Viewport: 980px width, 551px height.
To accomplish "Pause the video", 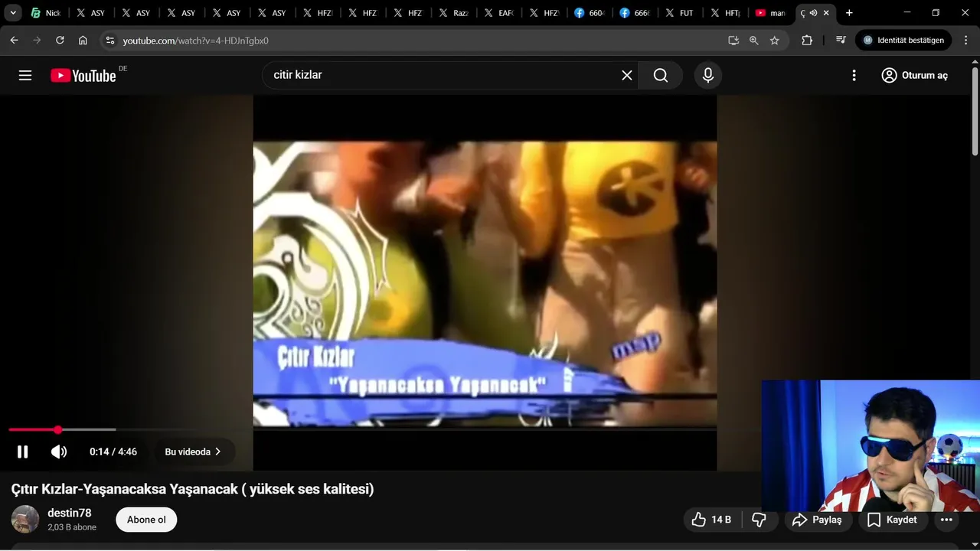I will (23, 452).
